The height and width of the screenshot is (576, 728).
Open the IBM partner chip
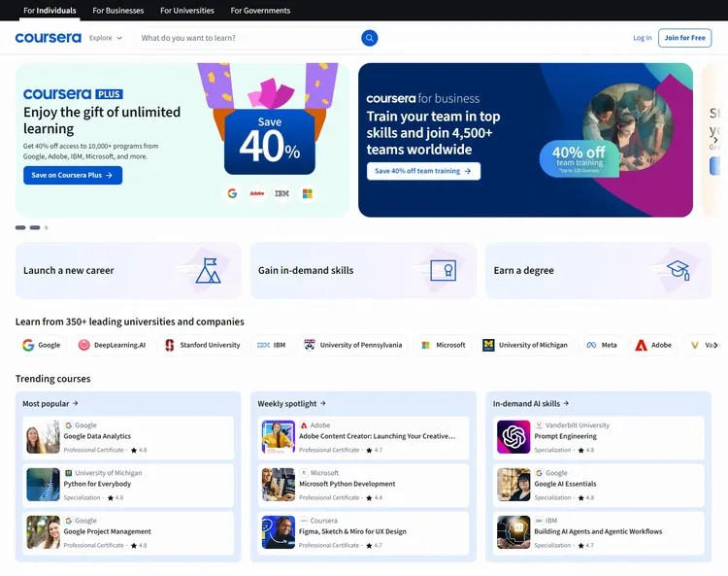pos(271,345)
